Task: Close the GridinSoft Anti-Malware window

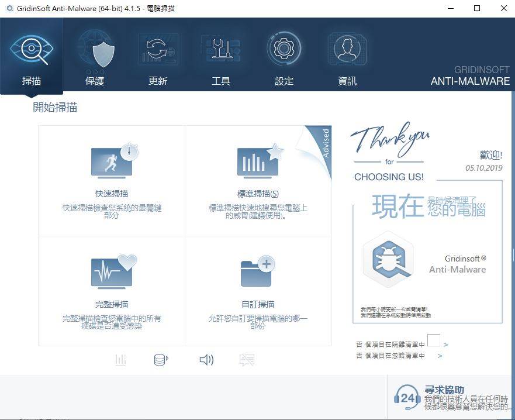Action: tap(503, 8)
